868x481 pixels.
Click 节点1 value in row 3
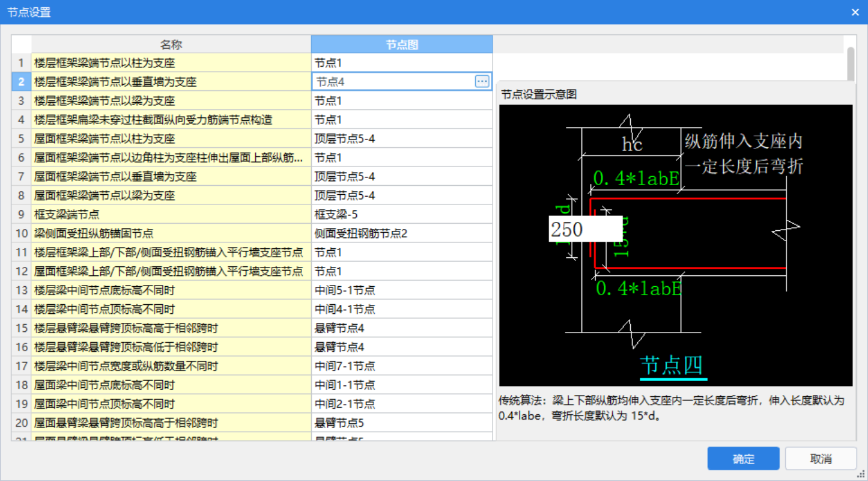click(402, 100)
